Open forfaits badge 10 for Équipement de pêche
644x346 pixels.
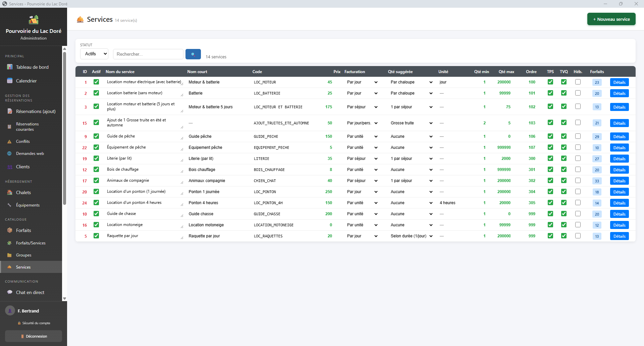coord(597,148)
